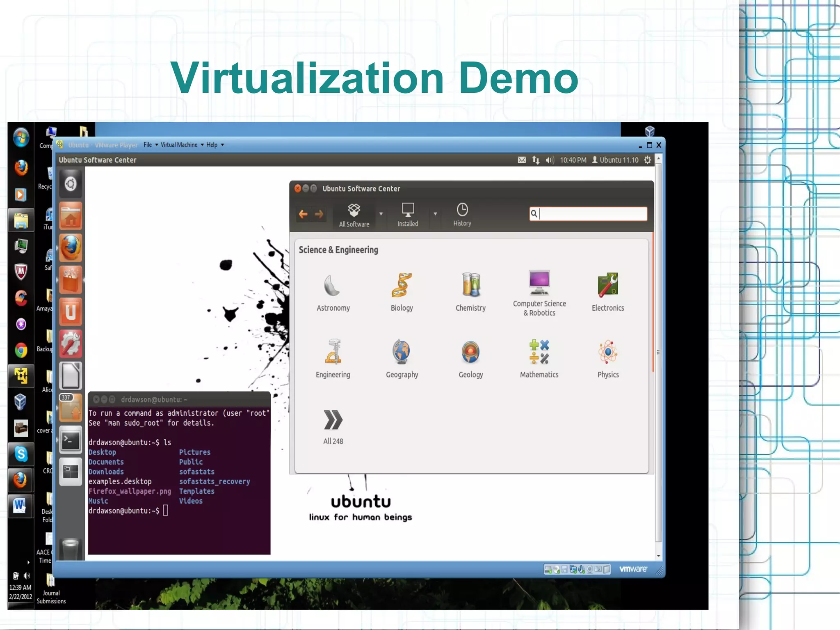Open Skype in Windows taskbar
Image resolution: width=840 pixels, height=630 pixels.
(21, 454)
